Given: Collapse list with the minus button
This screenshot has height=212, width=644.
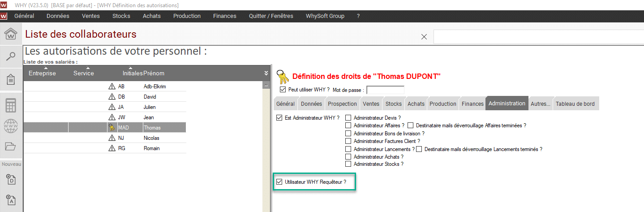Looking at the screenshot, I should [x=266, y=85].
